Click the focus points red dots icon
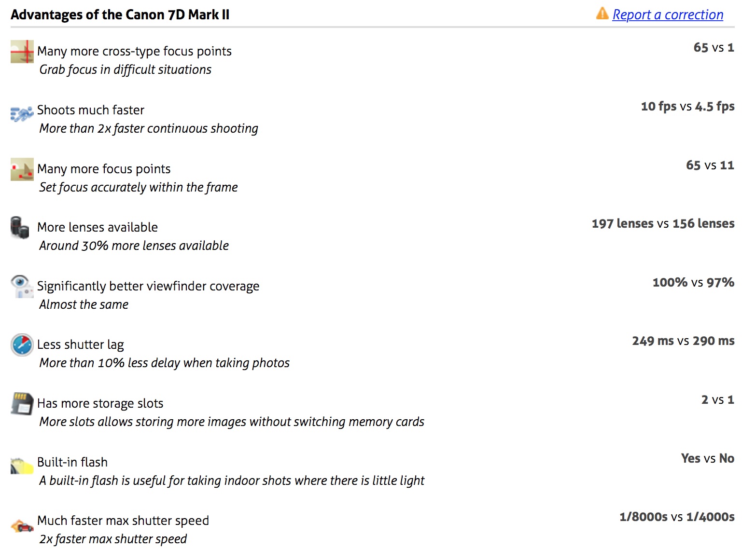This screenshot has width=756, height=549. 22,169
